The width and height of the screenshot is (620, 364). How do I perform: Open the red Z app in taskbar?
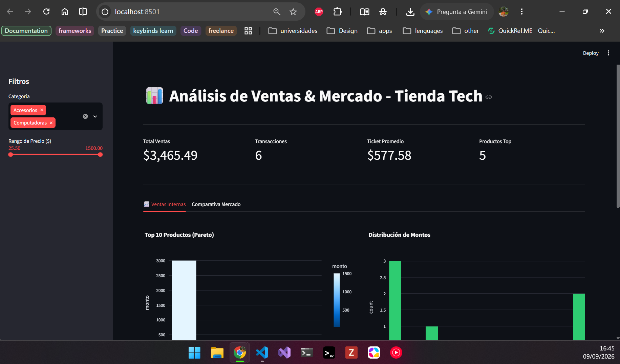[351, 353]
